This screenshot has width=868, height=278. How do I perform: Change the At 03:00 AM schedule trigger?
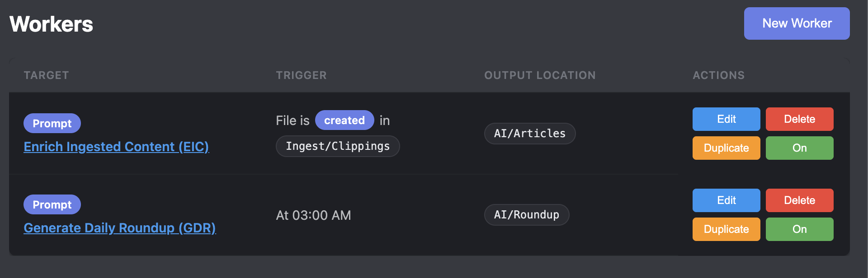point(313,215)
